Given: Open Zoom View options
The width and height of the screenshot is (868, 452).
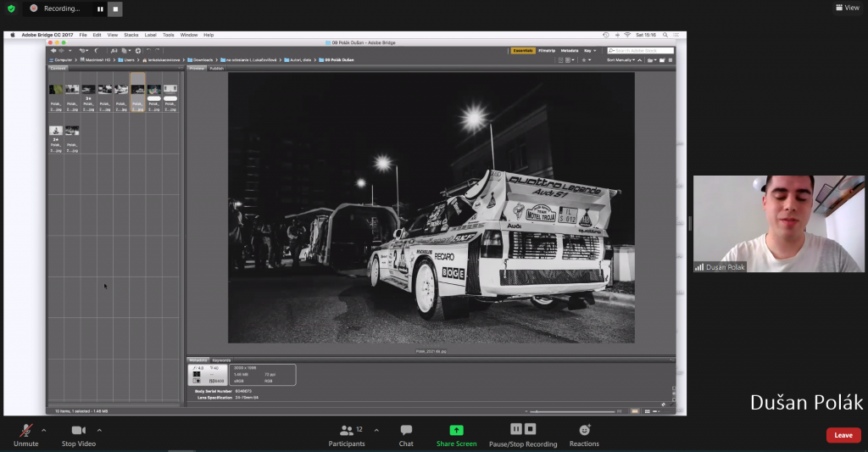Looking at the screenshot, I should pyautogui.click(x=848, y=8).
